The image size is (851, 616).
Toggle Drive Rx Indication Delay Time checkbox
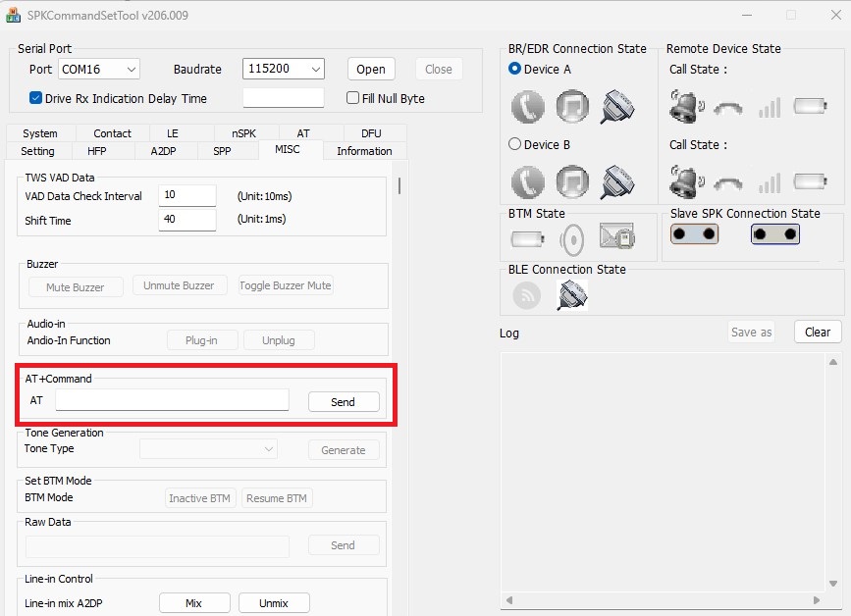(35, 98)
